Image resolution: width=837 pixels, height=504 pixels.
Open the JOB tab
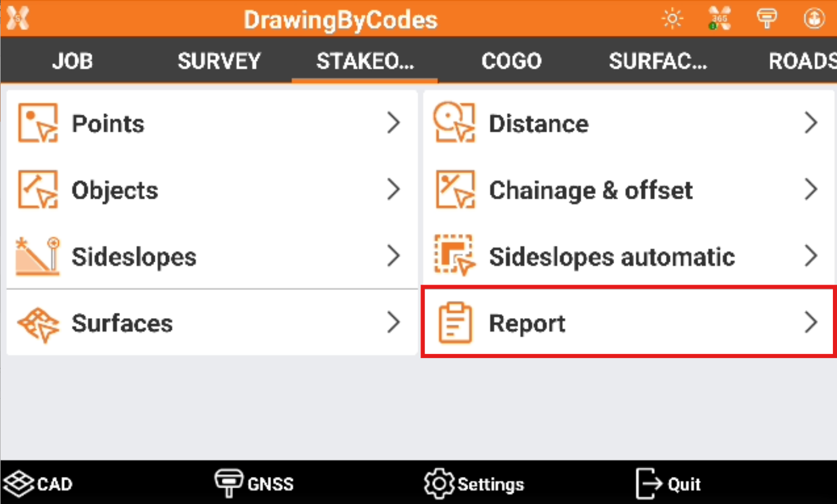(x=72, y=61)
